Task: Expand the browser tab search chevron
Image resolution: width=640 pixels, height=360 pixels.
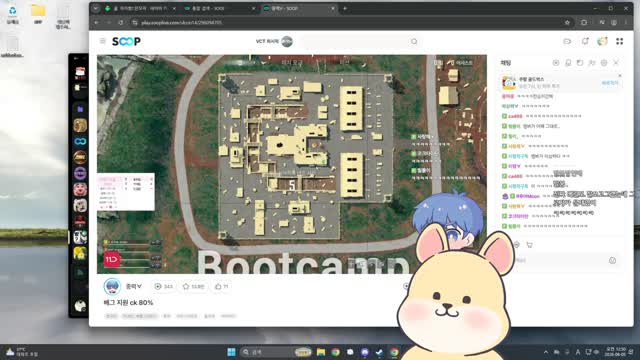Action: (x=96, y=8)
